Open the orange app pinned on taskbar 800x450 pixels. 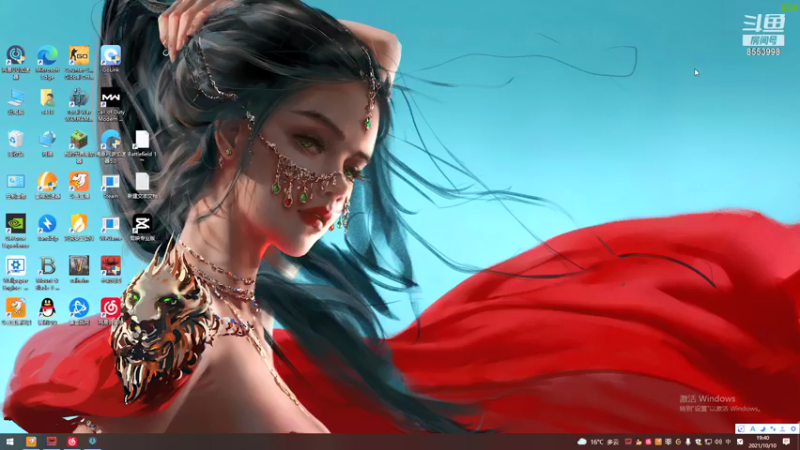pos(31,442)
